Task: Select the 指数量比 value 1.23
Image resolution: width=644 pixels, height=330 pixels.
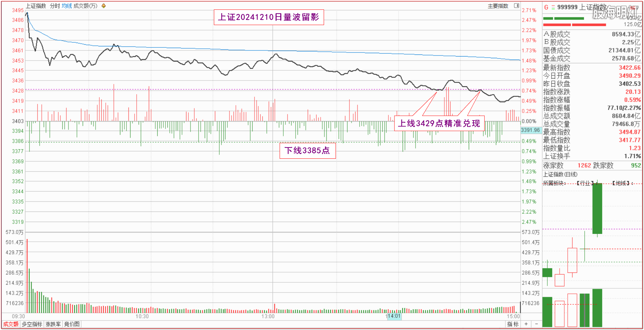Action: pyautogui.click(x=635, y=148)
